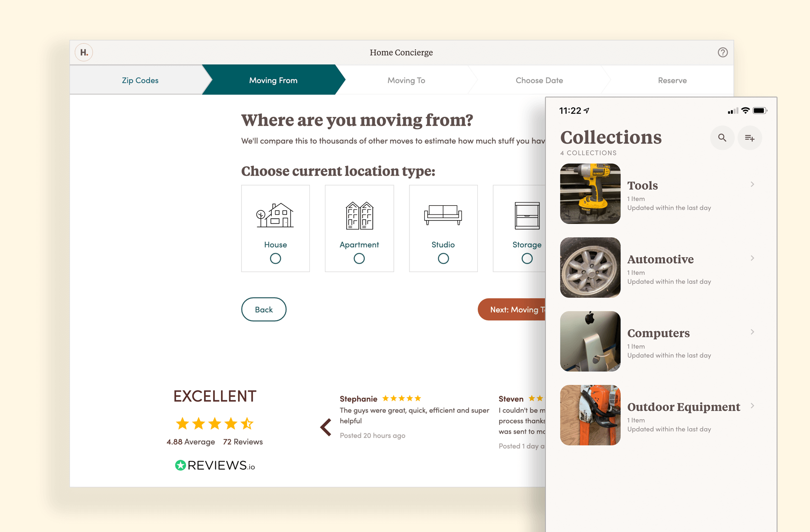The image size is (810, 532).
Task: Tap the location arrow next to 11:22
Action: click(x=587, y=111)
